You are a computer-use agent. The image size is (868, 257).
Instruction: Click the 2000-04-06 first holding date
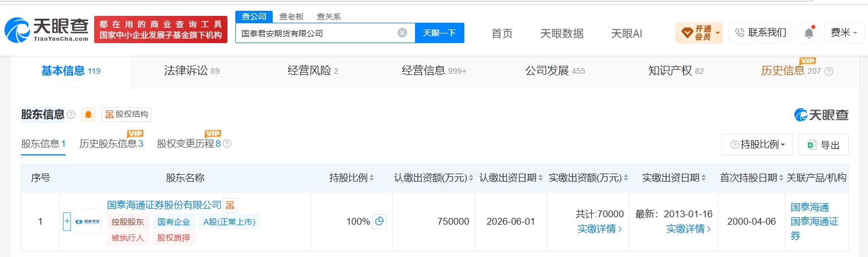coord(751,221)
